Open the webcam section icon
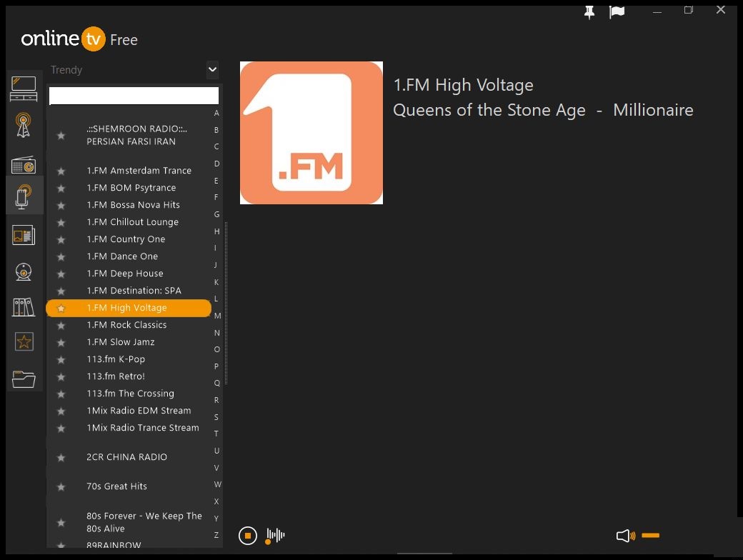This screenshot has width=743, height=560. (x=23, y=272)
